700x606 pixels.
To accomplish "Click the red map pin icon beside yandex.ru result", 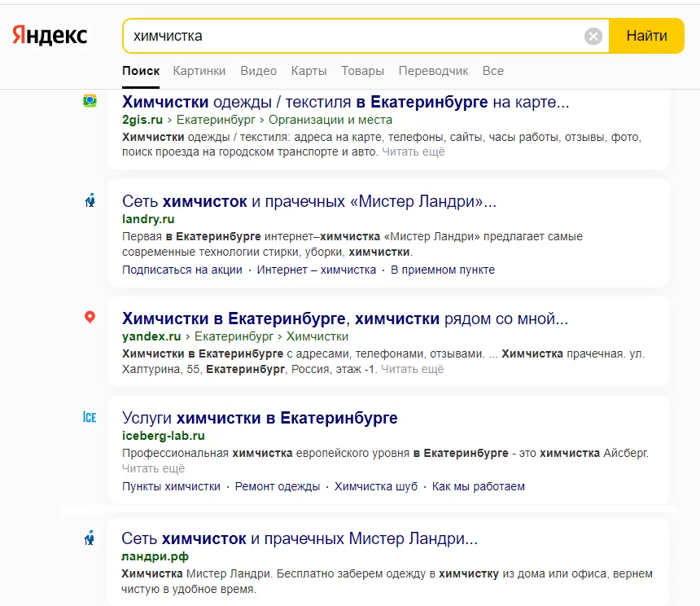I will click(90, 317).
